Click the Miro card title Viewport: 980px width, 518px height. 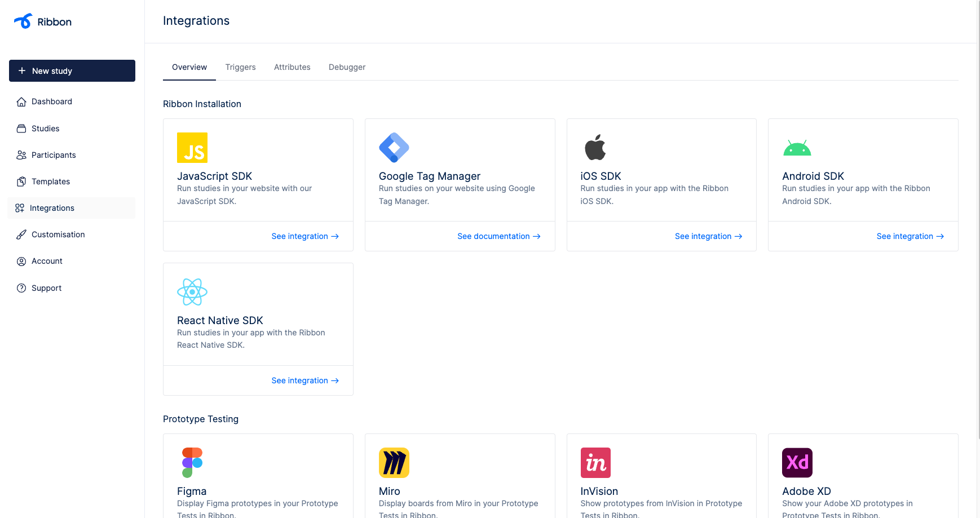click(x=390, y=491)
